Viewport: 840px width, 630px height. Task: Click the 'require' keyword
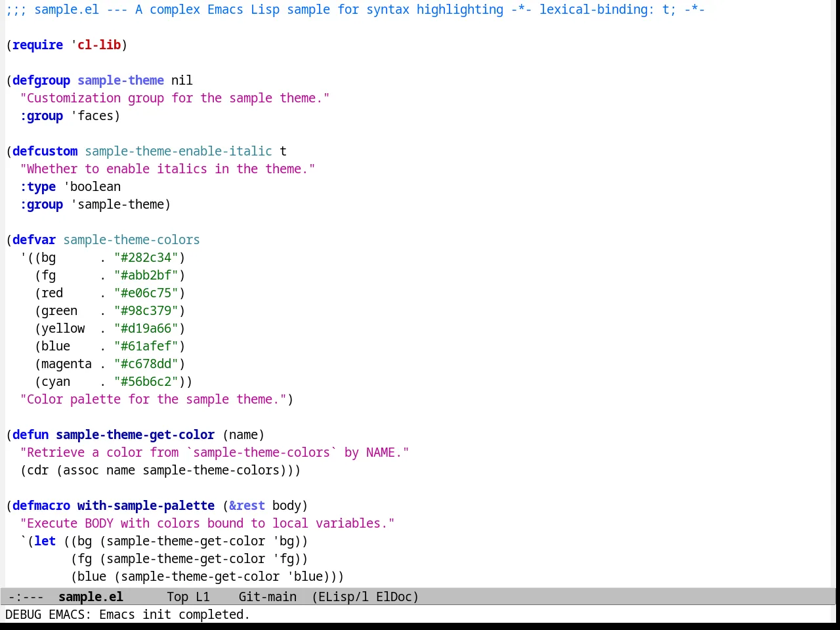pos(37,45)
